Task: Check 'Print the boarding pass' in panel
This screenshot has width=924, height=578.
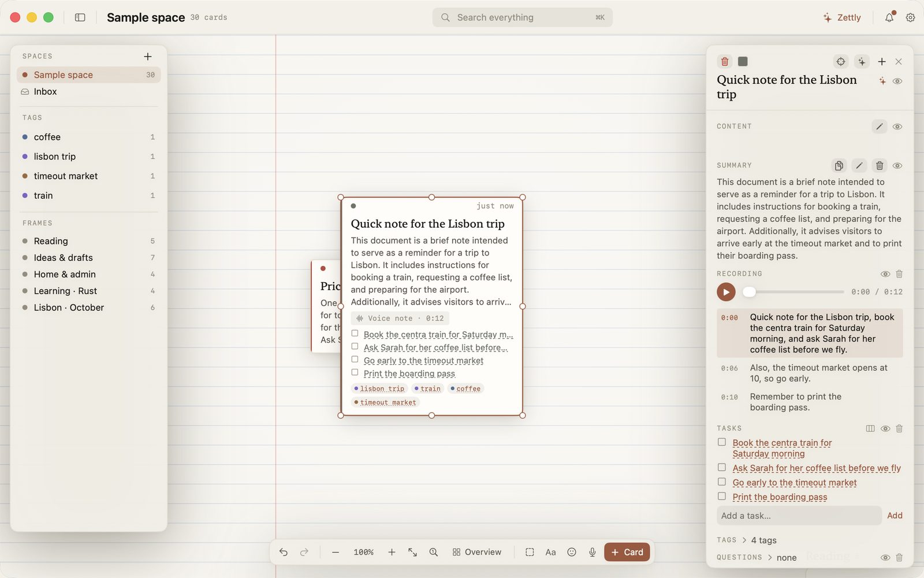Action: coord(722,496)
